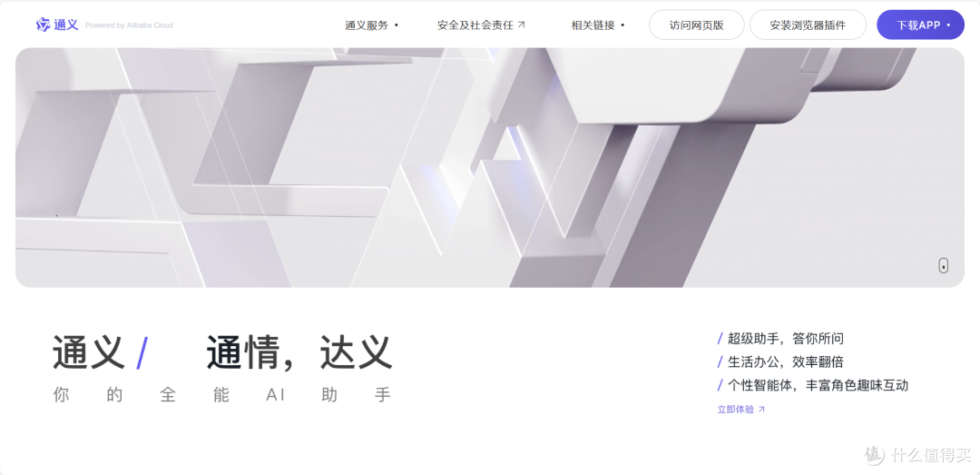The image size is (980, 475).
Task: Click the hero banner image
Action: [x=489, y=168]
